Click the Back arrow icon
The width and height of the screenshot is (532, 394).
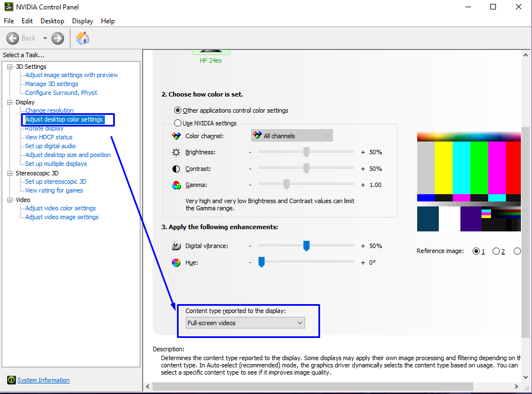pos(13,38)
